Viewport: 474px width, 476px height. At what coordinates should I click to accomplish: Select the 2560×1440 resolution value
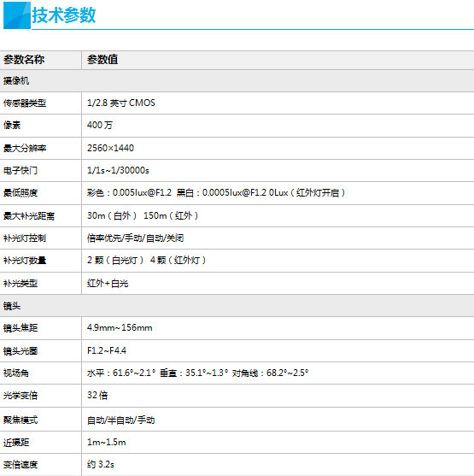pos(110,148)
